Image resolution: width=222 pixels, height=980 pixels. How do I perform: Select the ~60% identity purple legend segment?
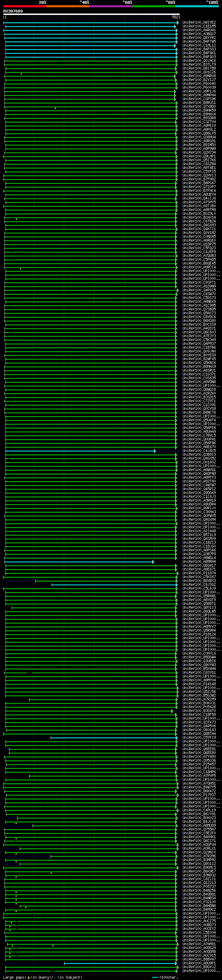click(x=111, y=6)
